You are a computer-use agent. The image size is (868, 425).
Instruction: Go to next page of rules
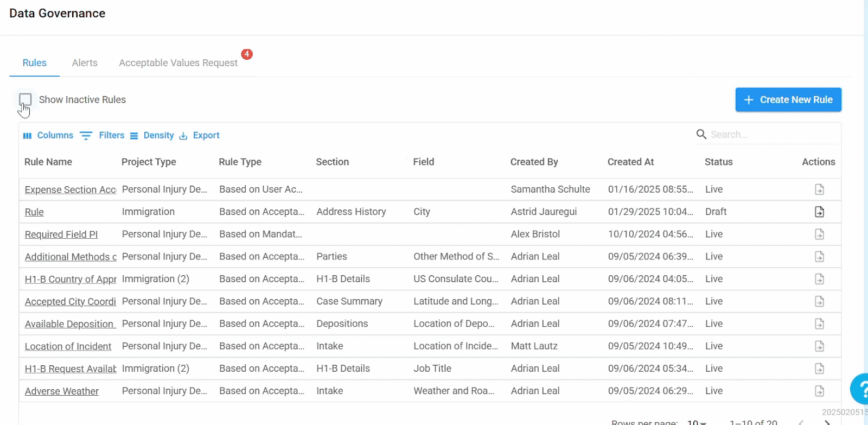(827, 422)
